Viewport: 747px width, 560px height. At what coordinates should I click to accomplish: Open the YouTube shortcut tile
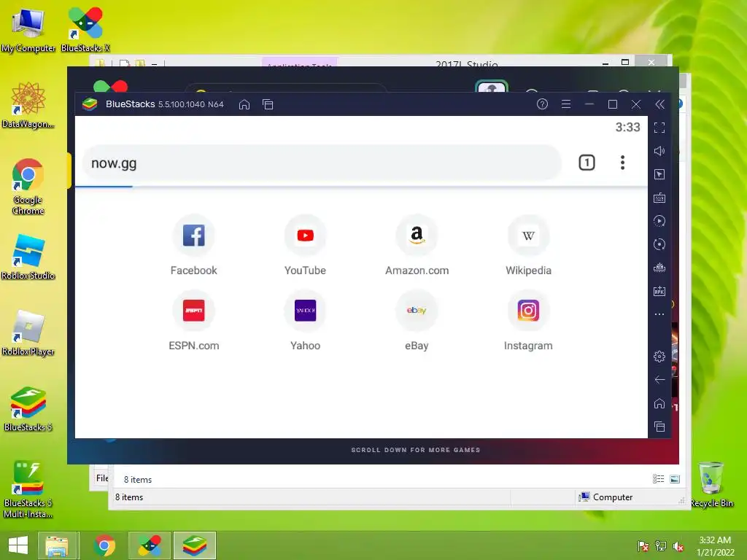tap(305, 245)
